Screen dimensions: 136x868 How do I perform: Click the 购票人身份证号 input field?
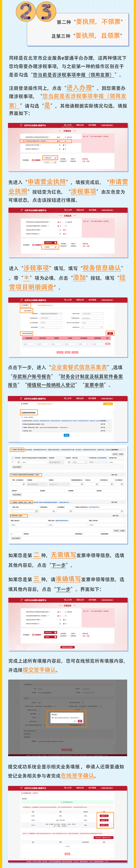[x=29, y=525]
